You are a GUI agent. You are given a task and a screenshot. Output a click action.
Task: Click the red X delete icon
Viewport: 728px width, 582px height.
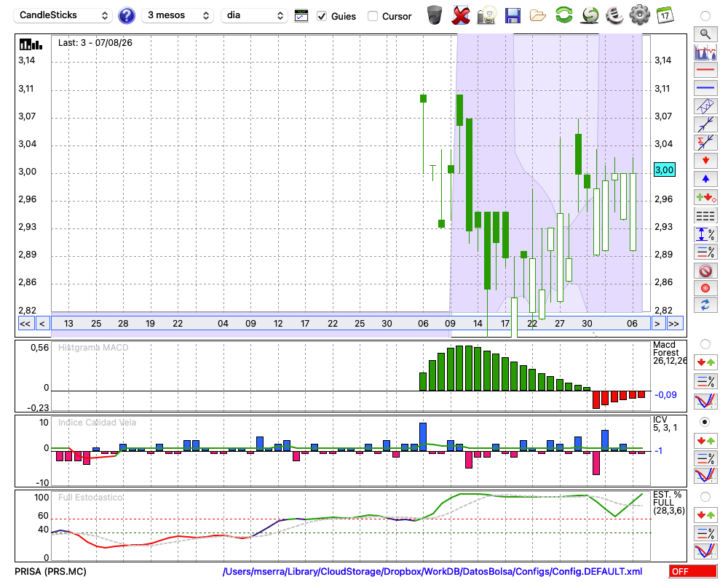pos(461,15)
